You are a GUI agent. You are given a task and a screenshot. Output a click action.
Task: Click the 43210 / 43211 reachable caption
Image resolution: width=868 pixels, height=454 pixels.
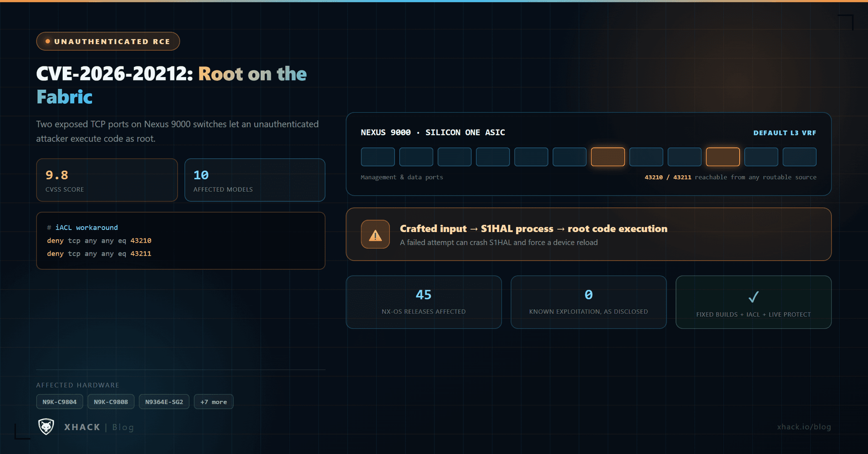(730, 177)
